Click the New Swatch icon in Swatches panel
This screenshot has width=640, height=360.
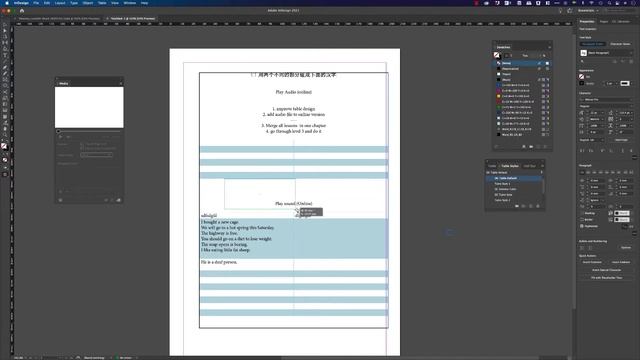coord(538,147)
